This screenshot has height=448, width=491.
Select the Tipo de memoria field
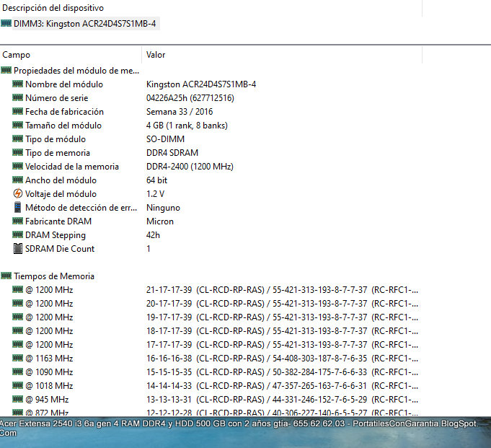58,153
